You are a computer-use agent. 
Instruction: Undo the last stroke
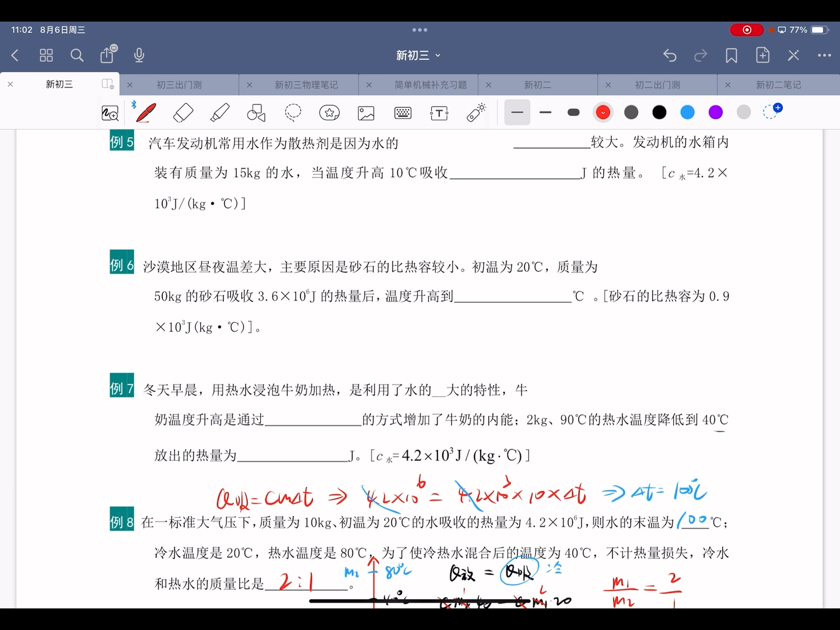[670, 55]
